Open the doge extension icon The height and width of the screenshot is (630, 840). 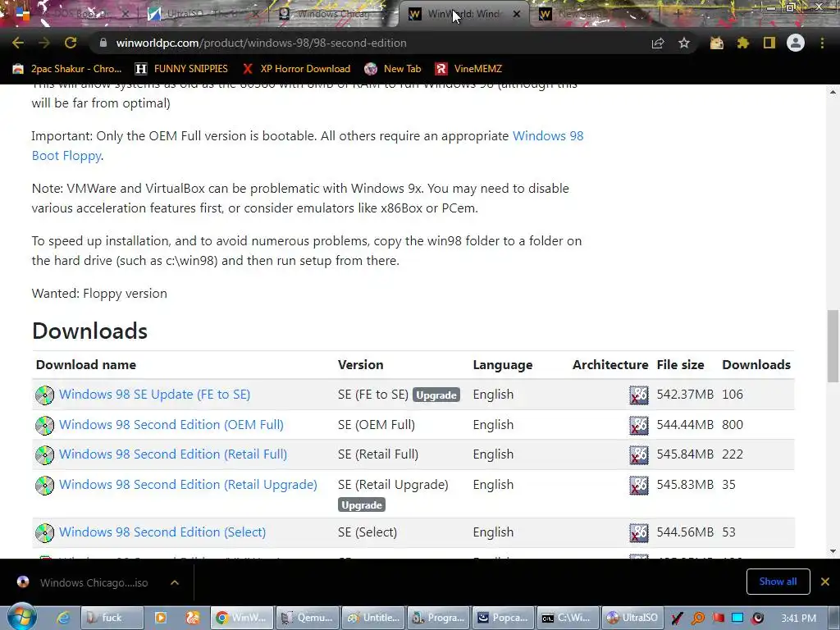coord(717,43)
